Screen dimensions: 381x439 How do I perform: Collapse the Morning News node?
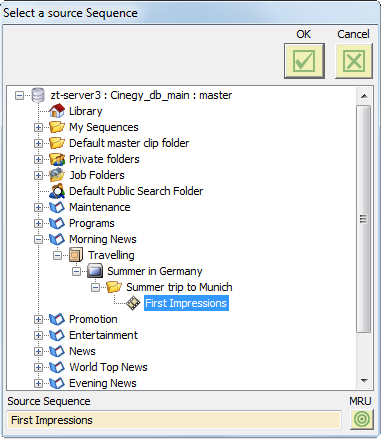click(38, 239)
